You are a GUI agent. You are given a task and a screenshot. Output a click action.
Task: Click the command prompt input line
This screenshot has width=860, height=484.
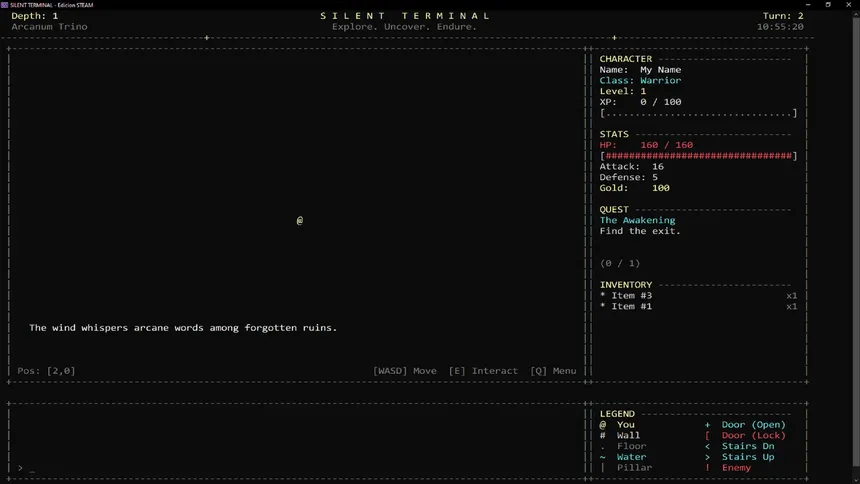click(x=296, y=468)
